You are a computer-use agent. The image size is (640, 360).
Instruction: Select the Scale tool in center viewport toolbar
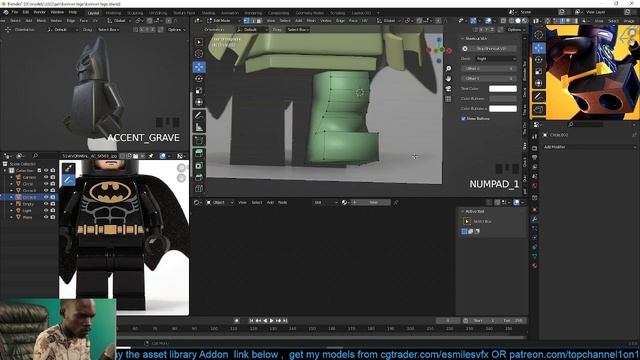click(199, 90)
